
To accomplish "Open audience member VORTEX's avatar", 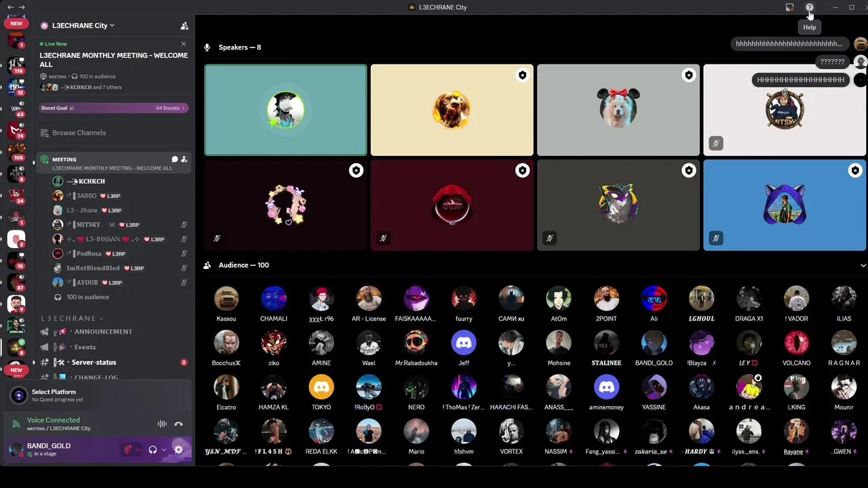I will click(x=511, y=431).
